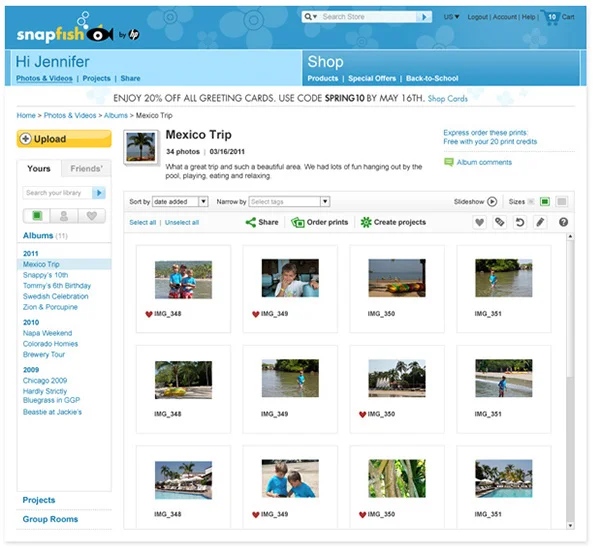Open the question mark help icon
The height and width of the screenshot is (554, 600).
[563, 222]
